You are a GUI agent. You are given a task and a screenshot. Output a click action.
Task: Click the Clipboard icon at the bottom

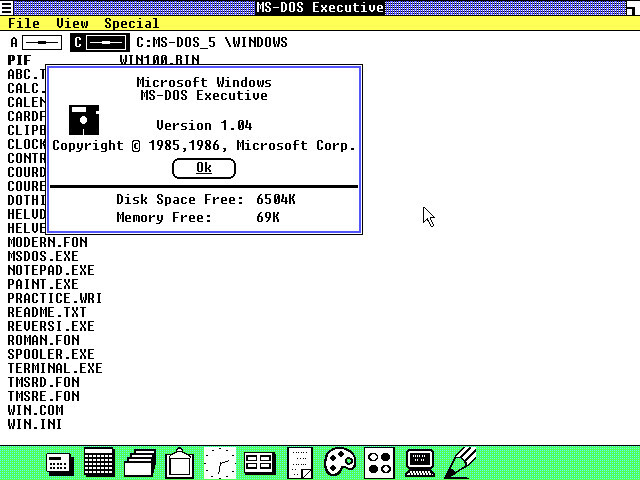pos(179,463)
